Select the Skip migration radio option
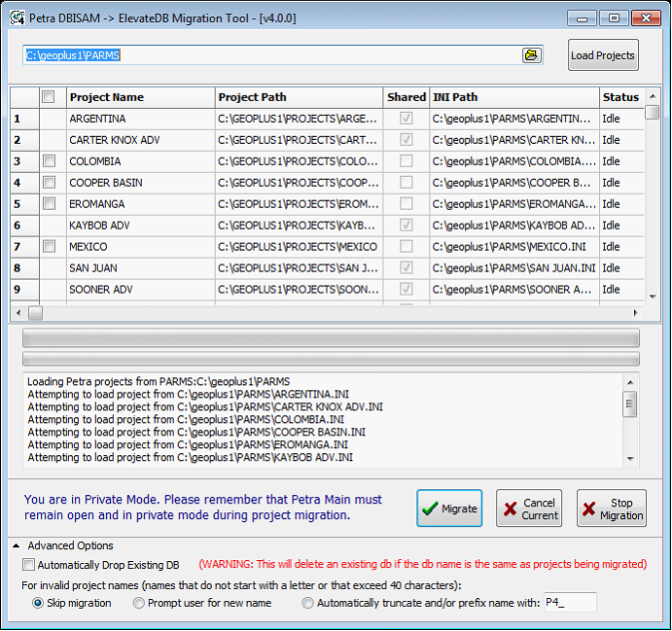This screenshot has width=672, height=631. (x=38, y=603)
